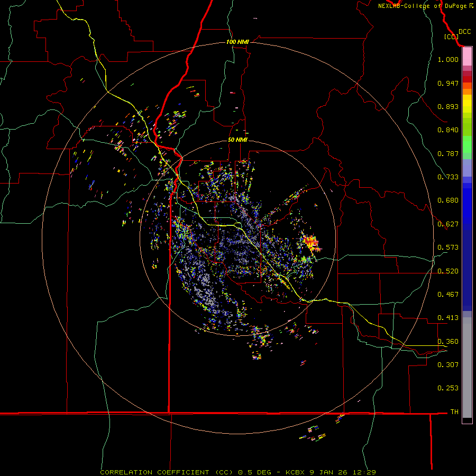The image size is (476, 476).
Task: Click the 0.360 color scale value
Action: (x=448, y=342)
